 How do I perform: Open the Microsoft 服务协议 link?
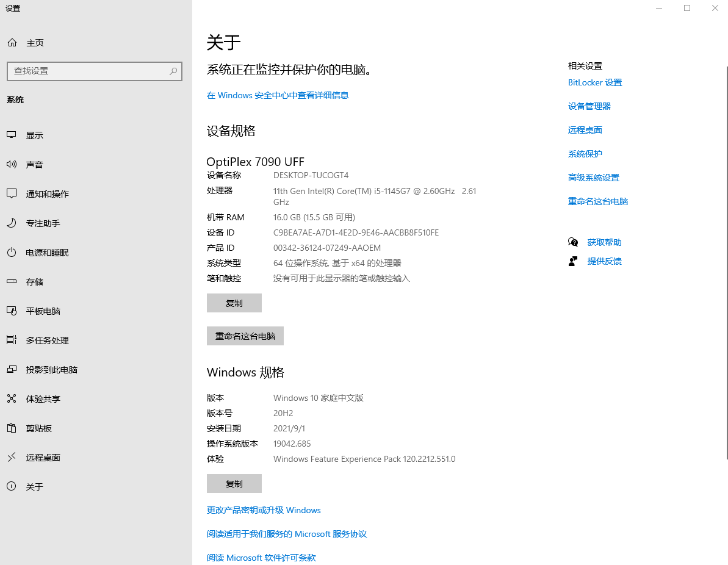pos(287,533)
